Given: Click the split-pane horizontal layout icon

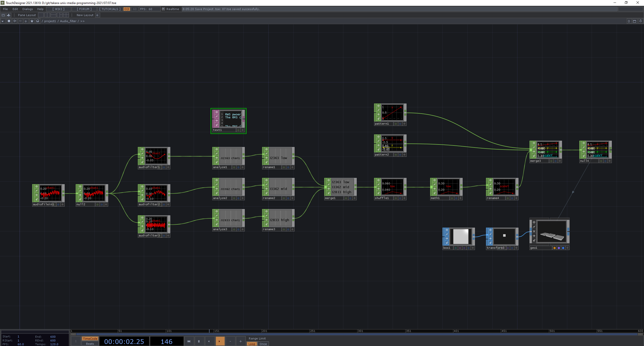Looking at the screenshot, I should 53,15.
